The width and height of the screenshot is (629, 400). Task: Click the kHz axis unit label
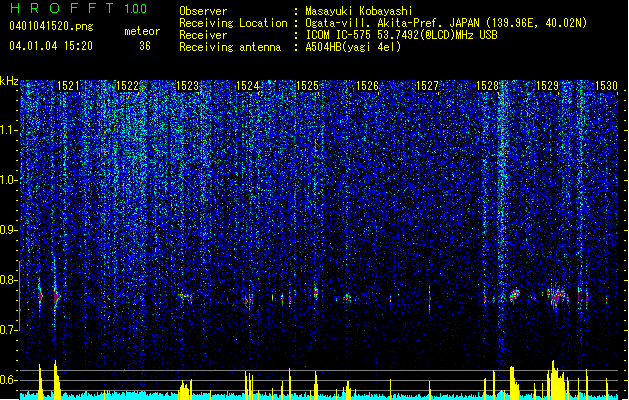click(9, 81)
